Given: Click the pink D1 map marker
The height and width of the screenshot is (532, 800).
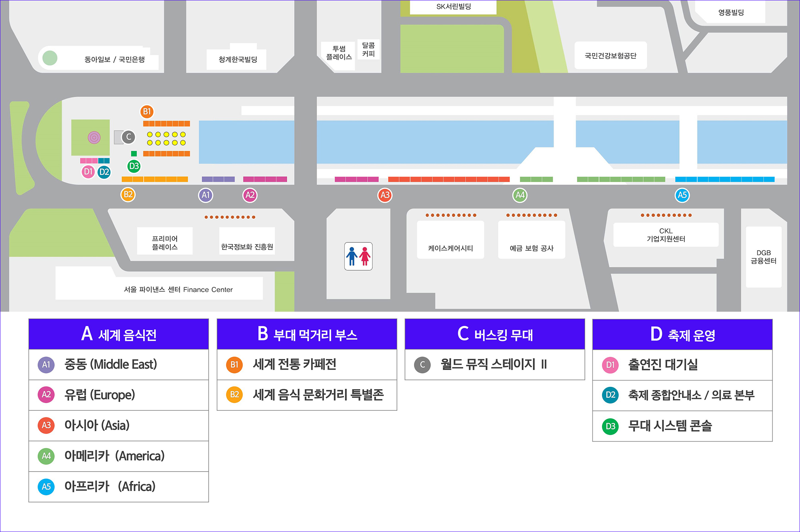Looking at the screenshot, I should (x=88, y=172).
